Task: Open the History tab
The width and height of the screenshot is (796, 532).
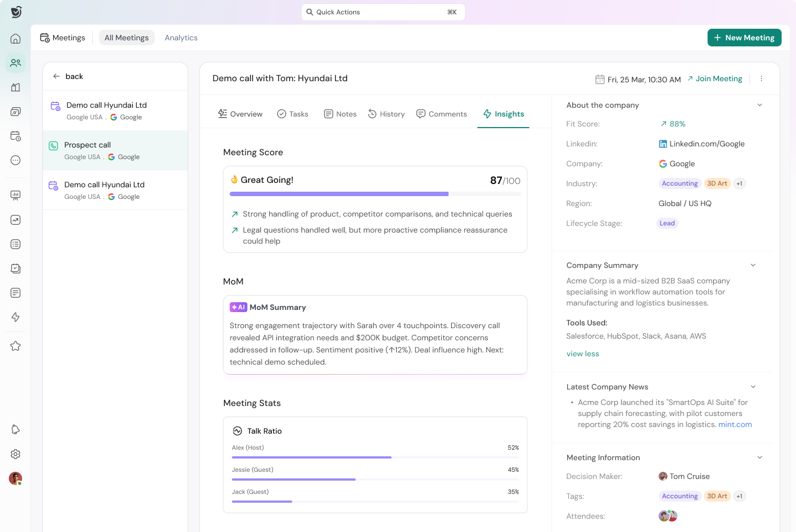Action: coord(386,114)
